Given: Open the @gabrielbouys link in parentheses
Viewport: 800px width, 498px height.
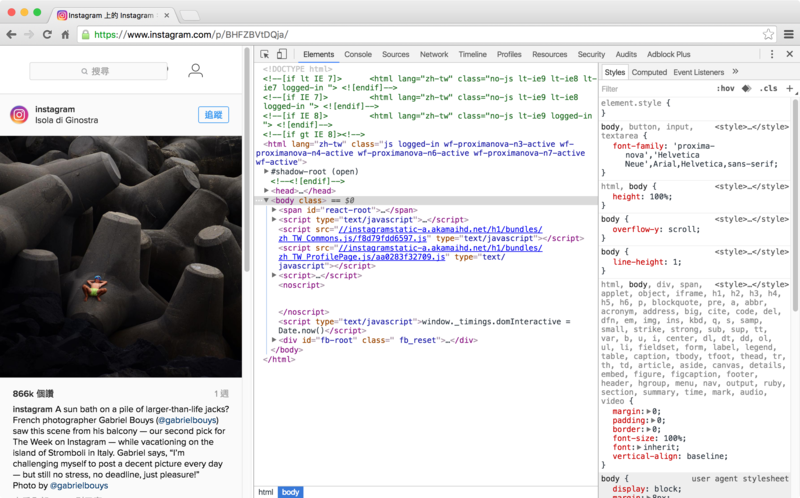Looking at the screenshot, I should 187,420.
